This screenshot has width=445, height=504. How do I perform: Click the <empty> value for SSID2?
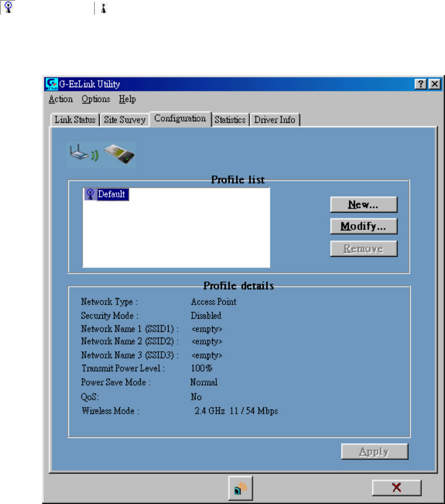(x=207, y=341)
